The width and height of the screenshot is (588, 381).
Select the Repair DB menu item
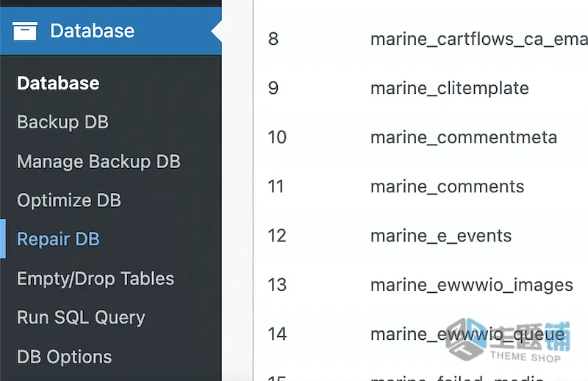click(x=58, y=239)
